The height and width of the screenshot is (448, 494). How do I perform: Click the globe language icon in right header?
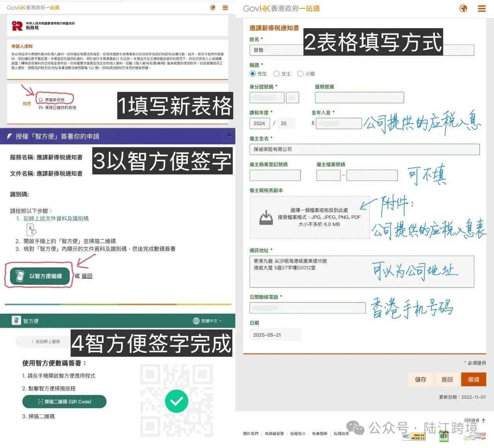click(463, 8)
